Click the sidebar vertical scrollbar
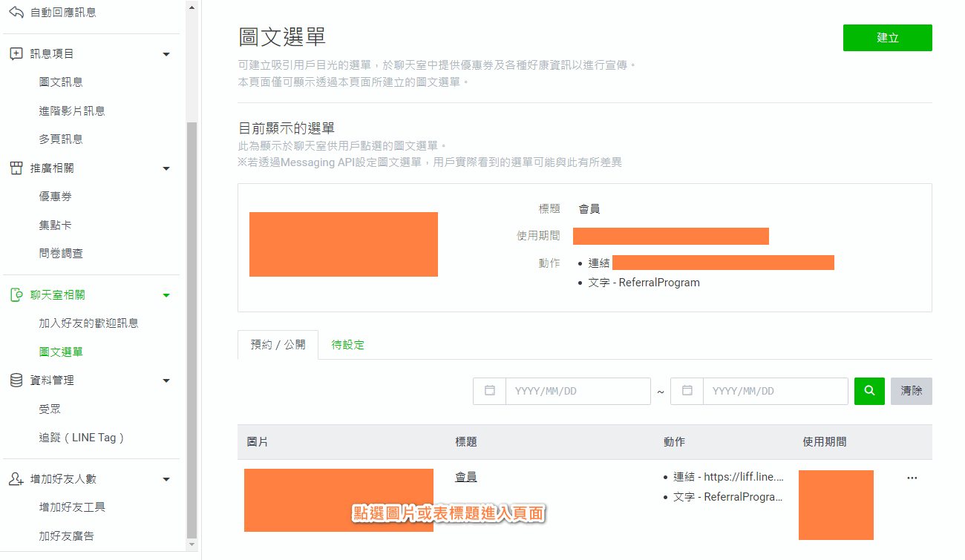This screenshot has height=560, width=965. (192, 326)
